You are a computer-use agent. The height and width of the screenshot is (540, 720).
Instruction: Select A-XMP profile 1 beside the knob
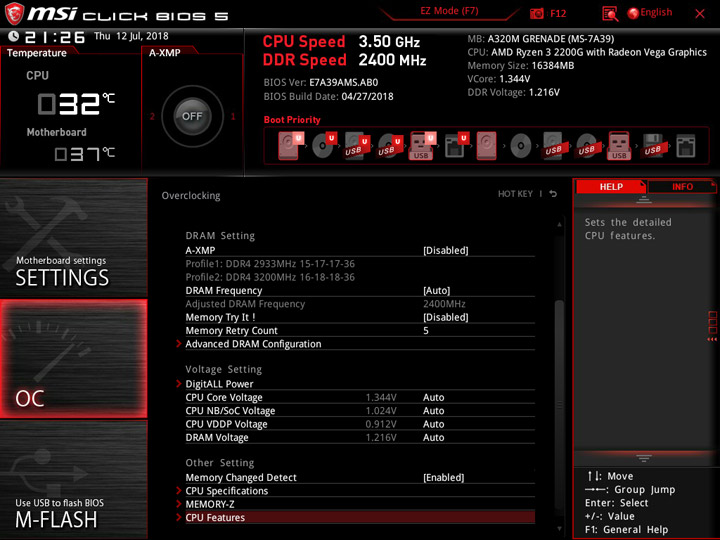point(233,116)
